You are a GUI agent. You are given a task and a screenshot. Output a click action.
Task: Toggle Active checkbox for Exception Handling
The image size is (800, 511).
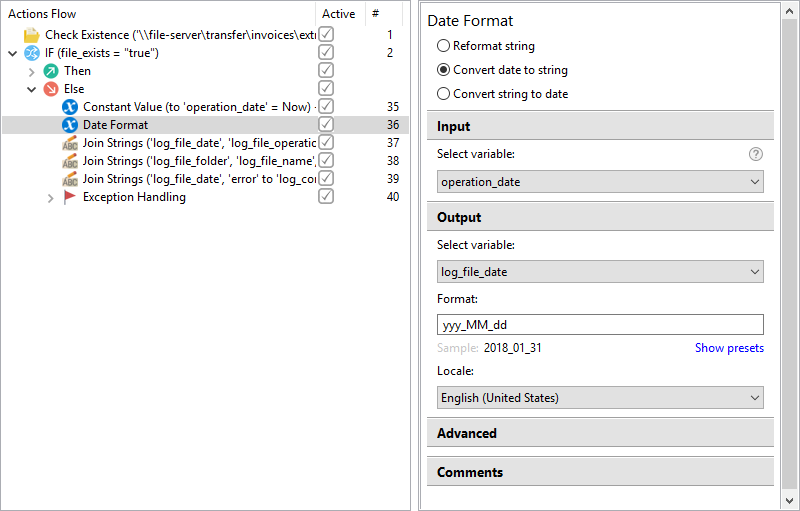(326, 196)
